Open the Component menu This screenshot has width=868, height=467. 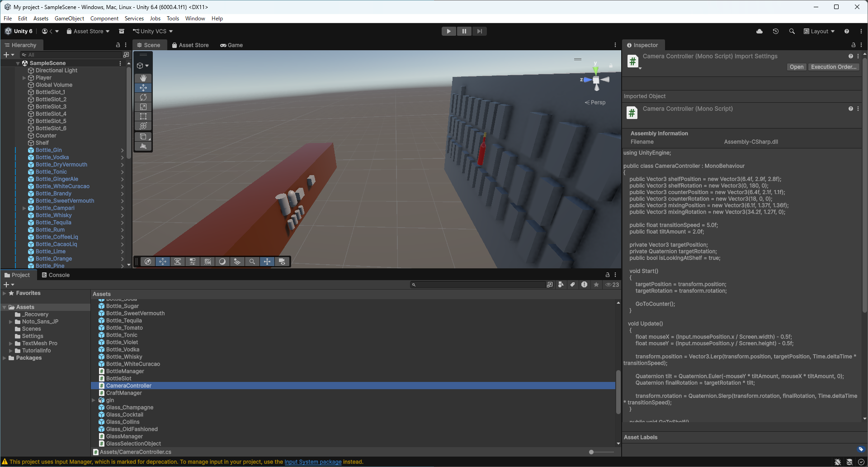click(x=104, y=19)
